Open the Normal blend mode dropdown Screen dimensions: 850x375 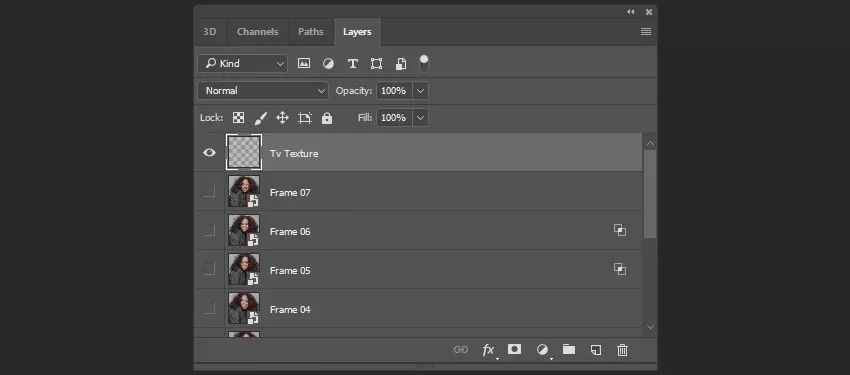263,90
